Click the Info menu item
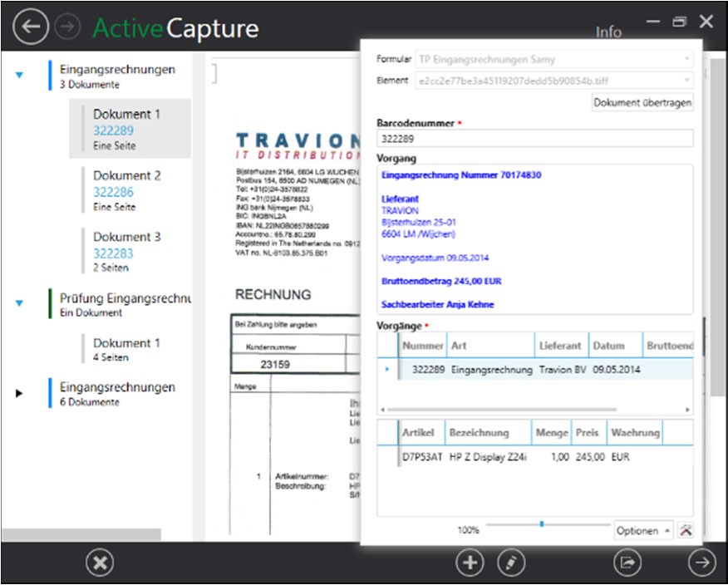728x585 pixels. (608, 32)
